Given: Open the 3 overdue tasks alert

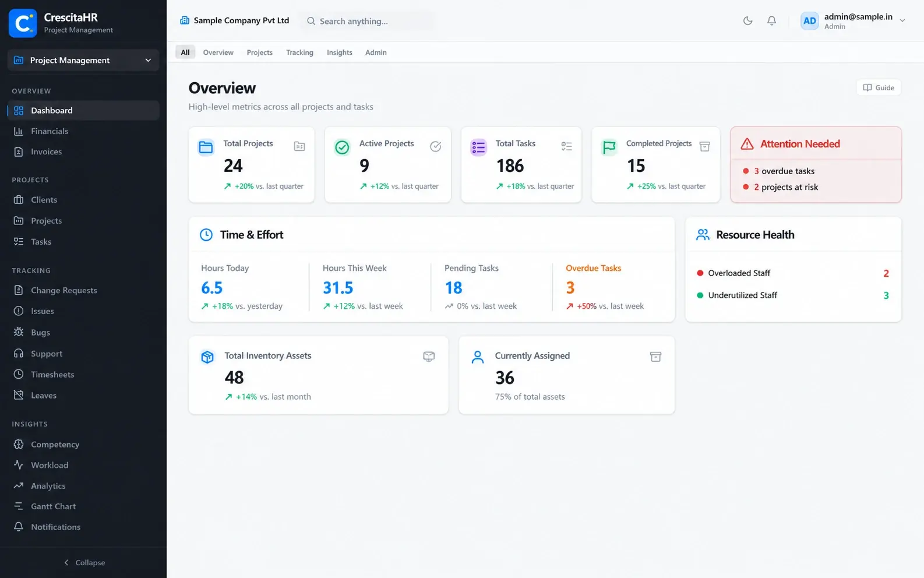Looking at the screenshot, I should coord(779,171).
